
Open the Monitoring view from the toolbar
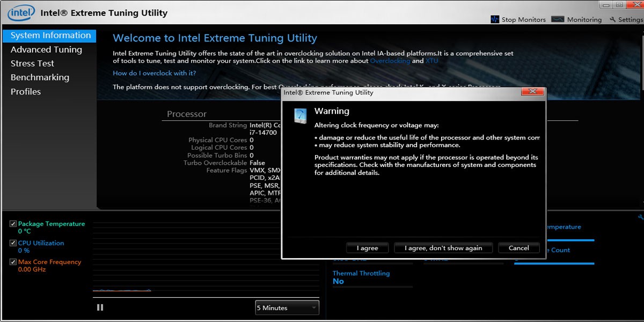coord(577,19)
